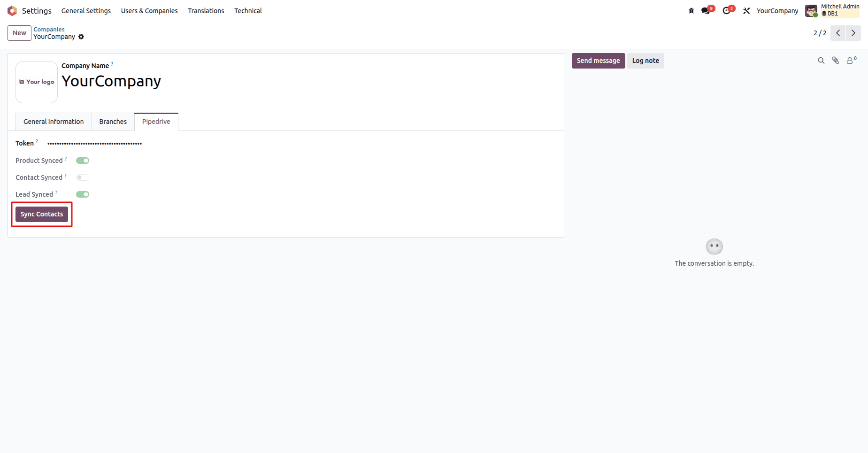
Task: Click the masked Token field
Action: [94, 144]
